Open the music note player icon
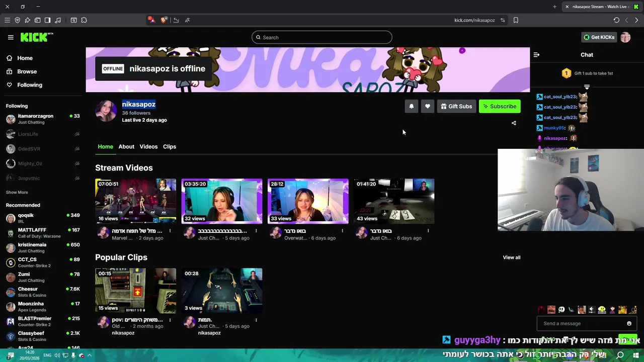644x362 pixels. click(x=57, y=20)
